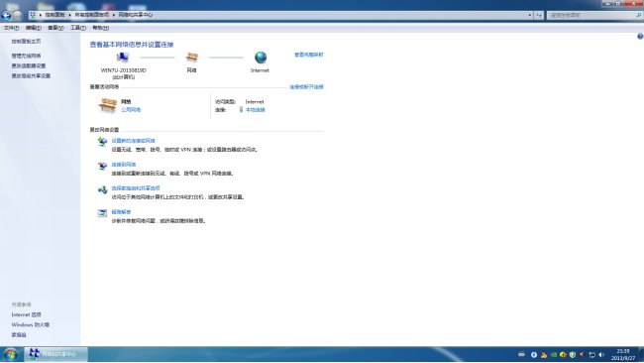Open 更改高级共享设置 in sidebar
This screenshot has width=644, height=363.
click(x=31, y=75)
